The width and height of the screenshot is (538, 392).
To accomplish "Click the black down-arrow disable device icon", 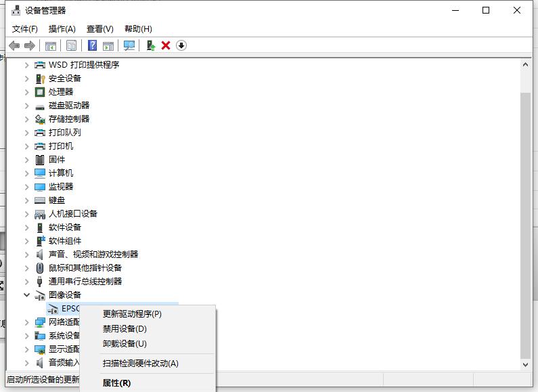I will pos(181,45).
